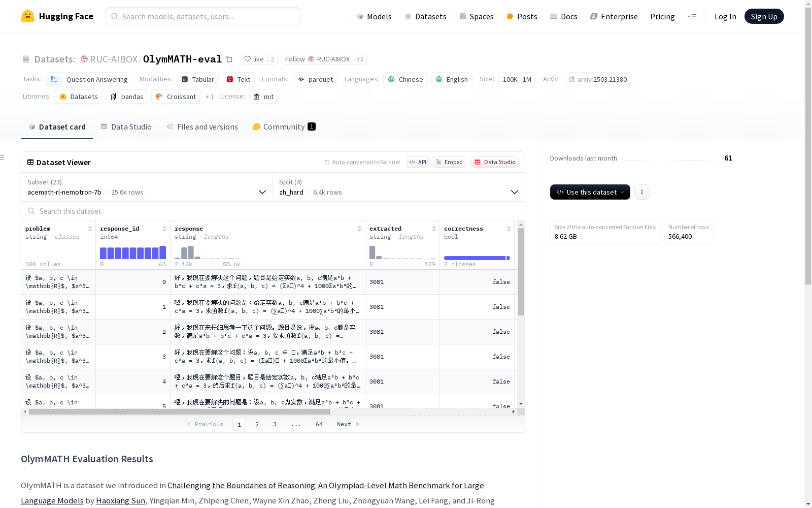Open the Community tab
The height and width of the screenshot is (508, 812).
coord(284,127)
